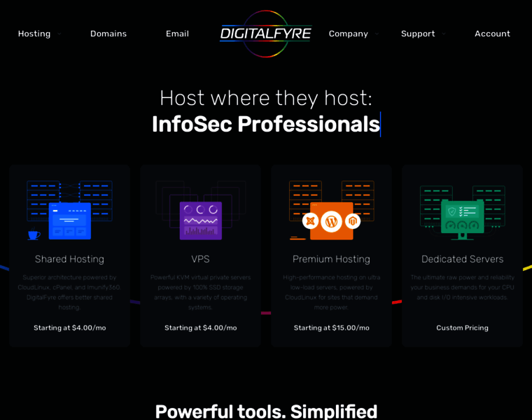Image resolution: width=532 pixels, height=420 pixels.
Task: Click Starting at $15.00/mo
Action: pos(332,328)
